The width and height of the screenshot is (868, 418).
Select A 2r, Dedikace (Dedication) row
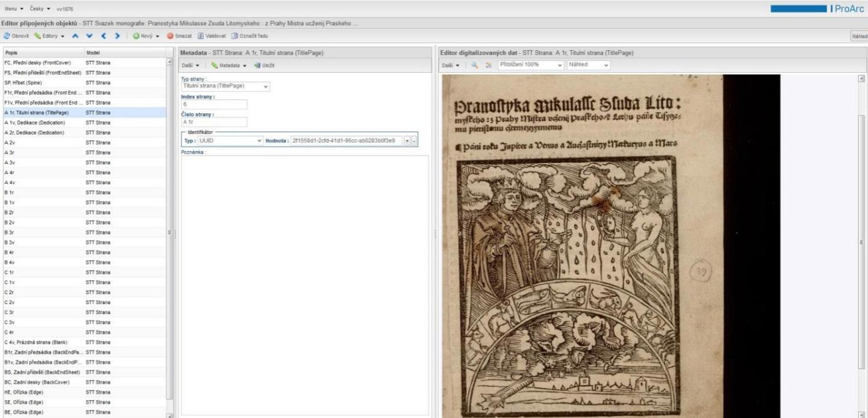[x=84, y=132]
